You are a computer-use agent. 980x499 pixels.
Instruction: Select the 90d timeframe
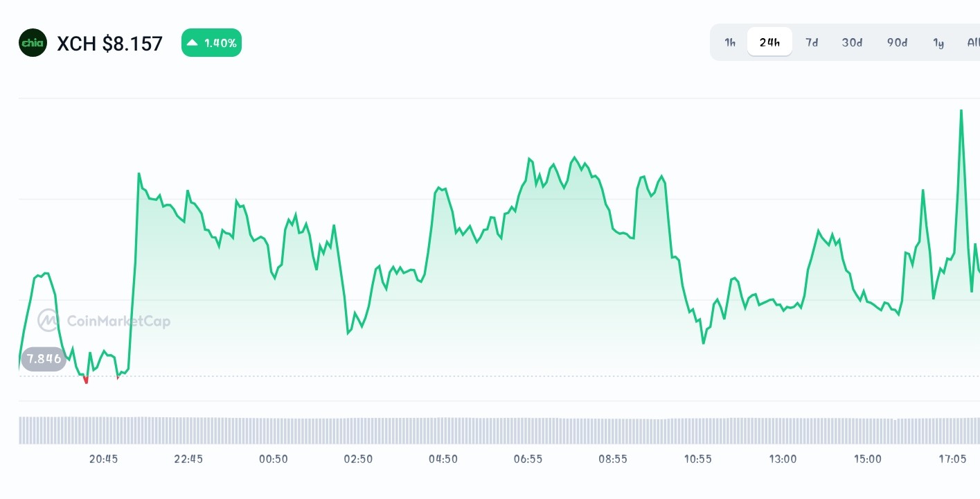897,42
